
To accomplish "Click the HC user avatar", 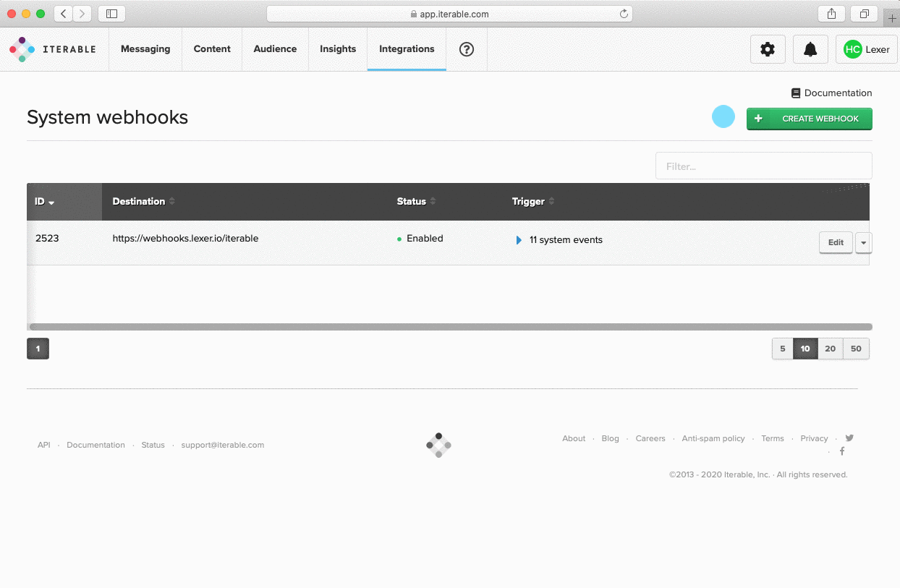I will pyautogui.click(x=853, y=49).
